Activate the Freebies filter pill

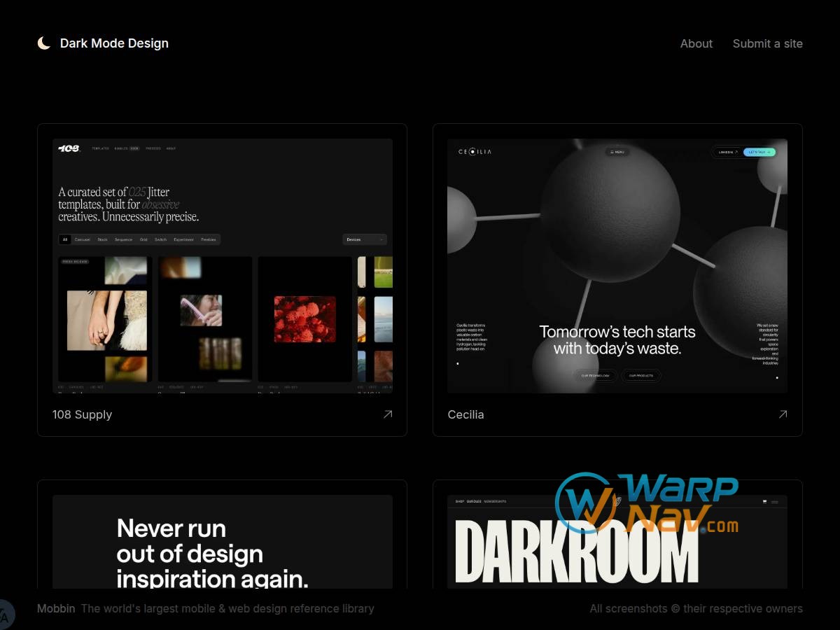tap(208, 239)
